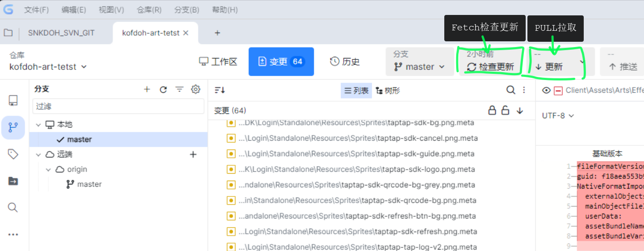The image size is (644, 251).
Task: Toggle the diff preview eye icon
Action: [x=546, y=90]
